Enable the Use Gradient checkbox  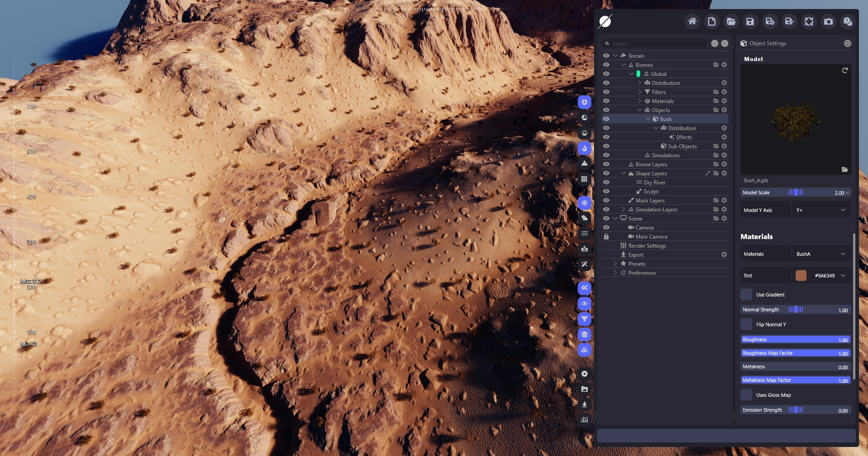[x=746, y=295]
